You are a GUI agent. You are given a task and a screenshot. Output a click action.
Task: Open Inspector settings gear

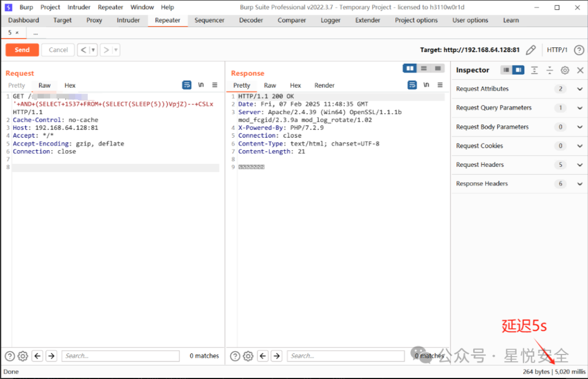[x=565, y=70]
